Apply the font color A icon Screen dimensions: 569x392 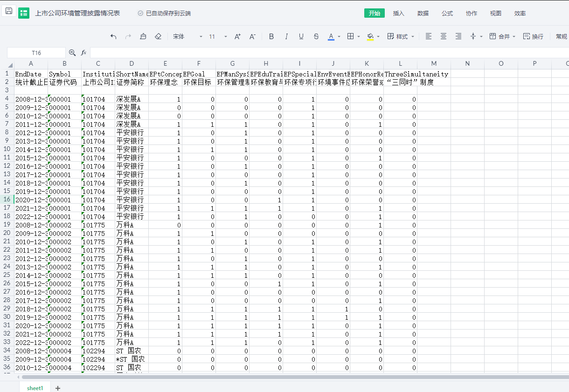[x=331, y=36]
